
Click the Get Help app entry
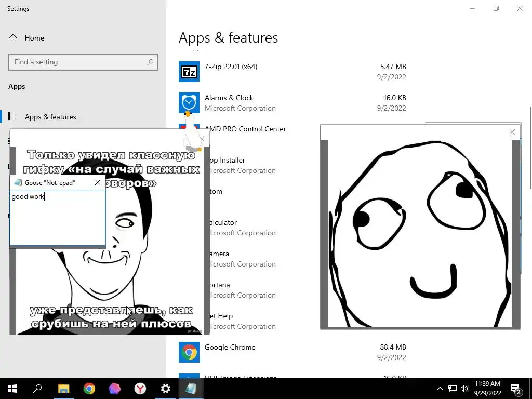pyautogui.click(x=221, y=316)
